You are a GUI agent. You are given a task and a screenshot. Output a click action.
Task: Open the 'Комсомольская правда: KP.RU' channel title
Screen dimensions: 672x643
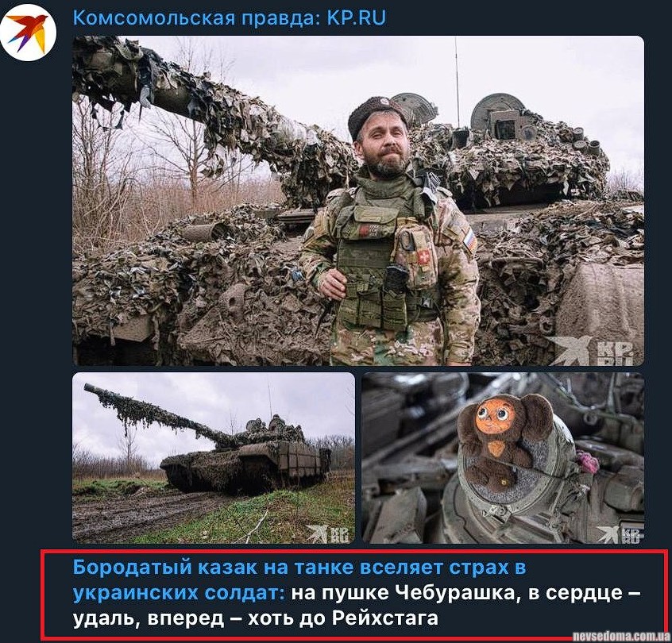click(230, 17)
